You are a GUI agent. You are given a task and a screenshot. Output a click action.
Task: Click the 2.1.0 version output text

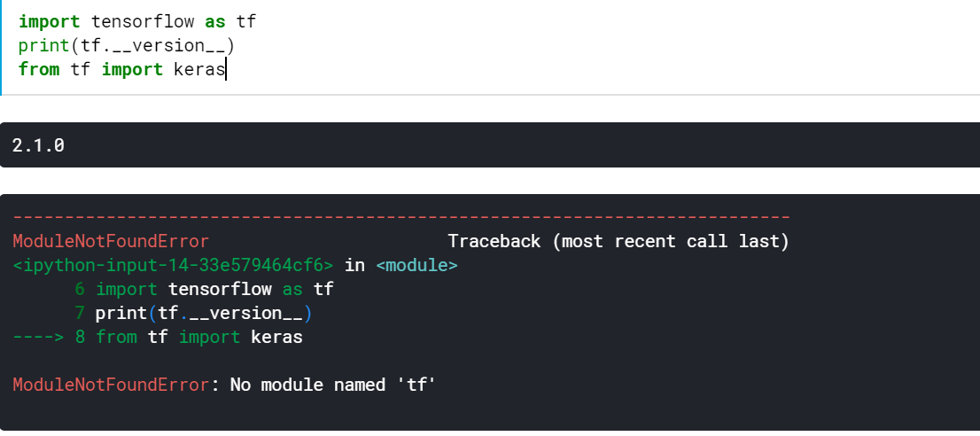coord(38,145)
